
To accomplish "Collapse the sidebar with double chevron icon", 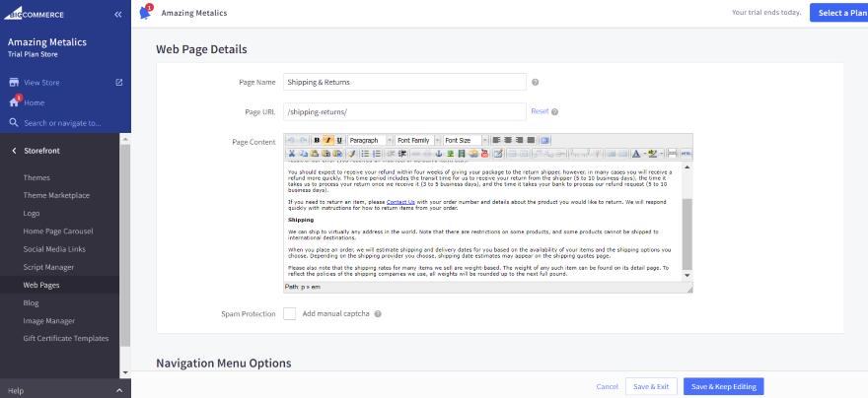I will click(x=118, y=15).
